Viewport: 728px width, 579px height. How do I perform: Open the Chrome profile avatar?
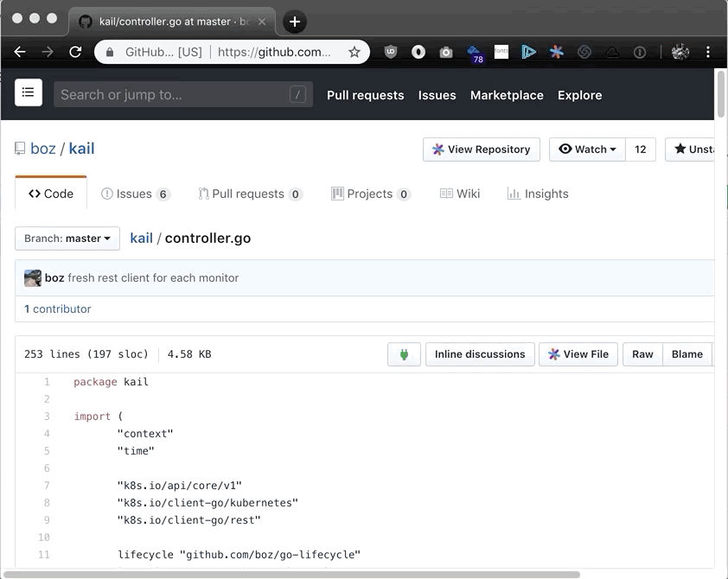[680, 52]
